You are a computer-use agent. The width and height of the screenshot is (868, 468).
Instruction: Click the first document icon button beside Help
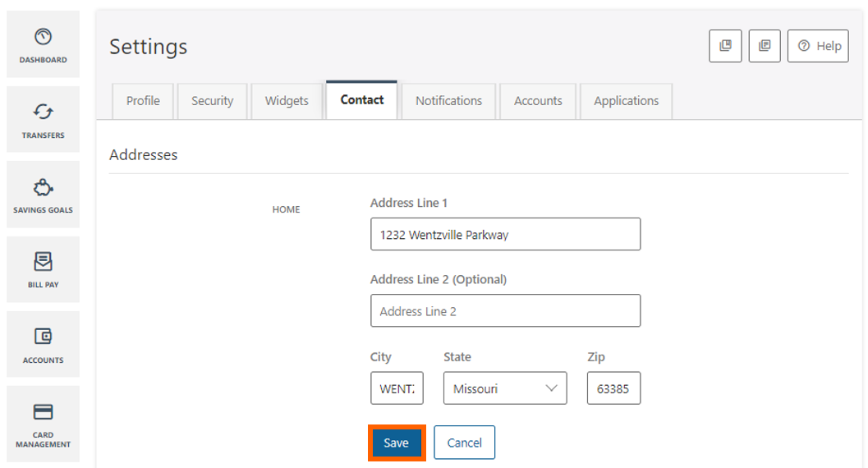725,46
